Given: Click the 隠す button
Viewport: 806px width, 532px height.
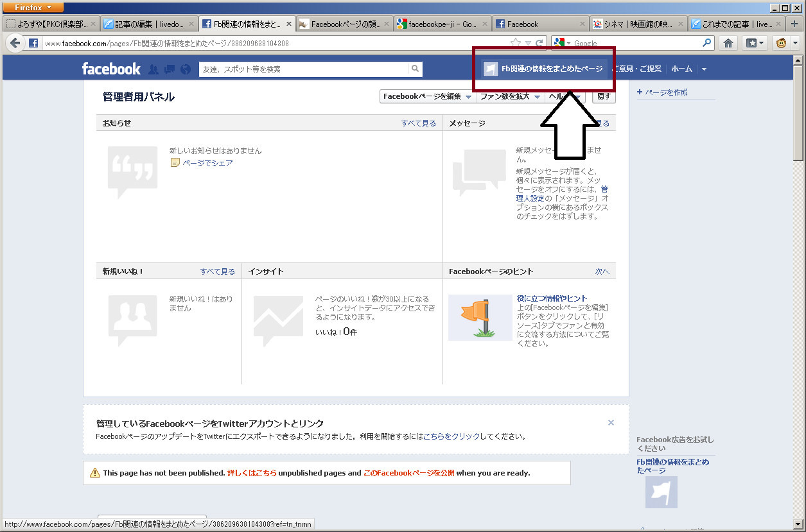Looking at the screenshot, I should click(x=604, y=96).
